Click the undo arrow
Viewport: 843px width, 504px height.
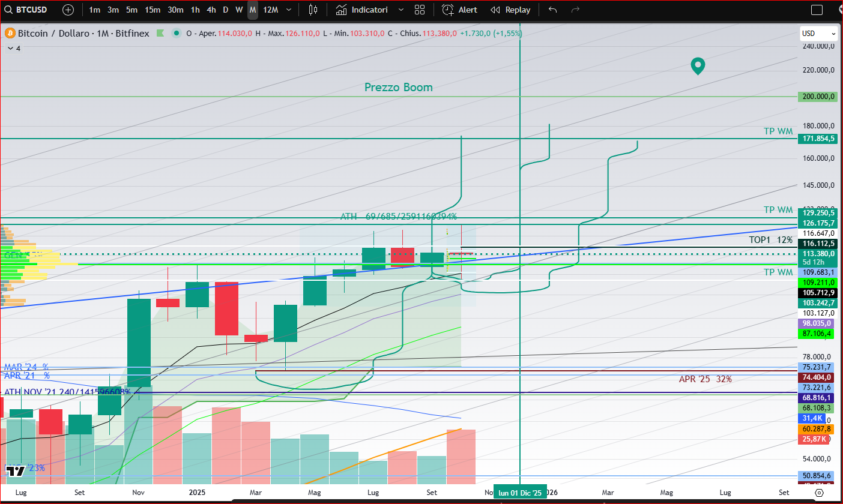[553, 10]
